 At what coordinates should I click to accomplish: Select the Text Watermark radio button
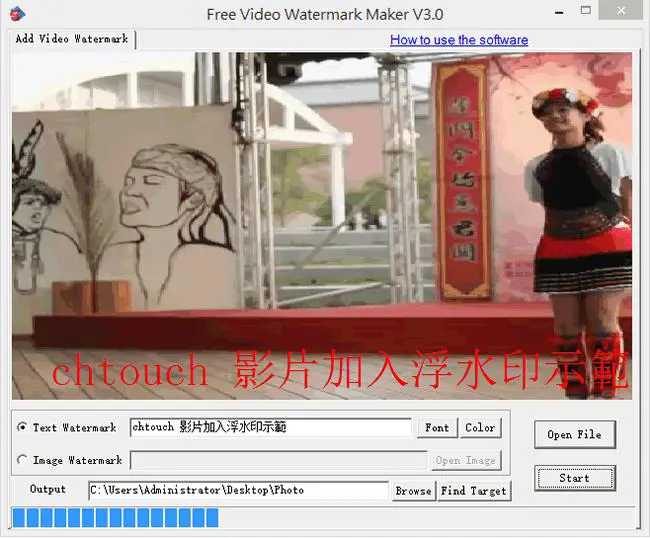click(x=22, y=427)
